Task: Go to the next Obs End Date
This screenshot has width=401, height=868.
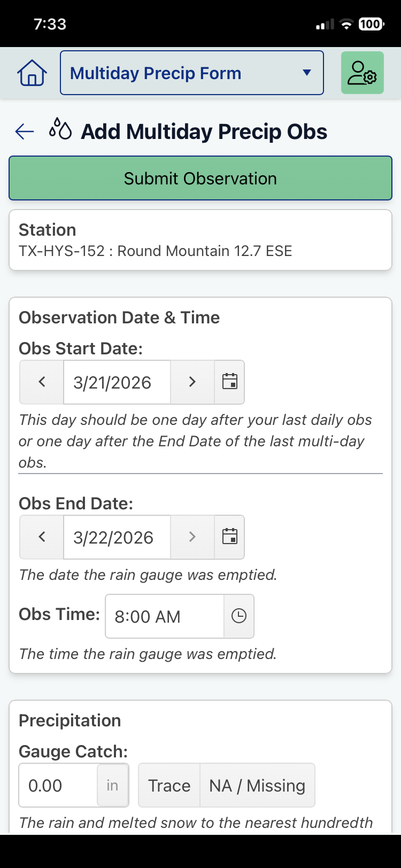Action: (x=192, y=537)
